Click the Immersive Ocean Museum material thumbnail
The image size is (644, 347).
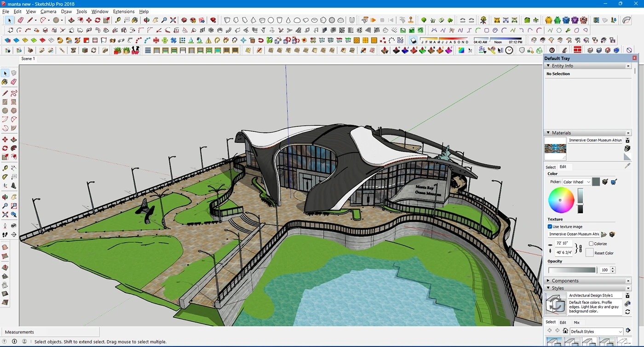[x=555, y=149]
